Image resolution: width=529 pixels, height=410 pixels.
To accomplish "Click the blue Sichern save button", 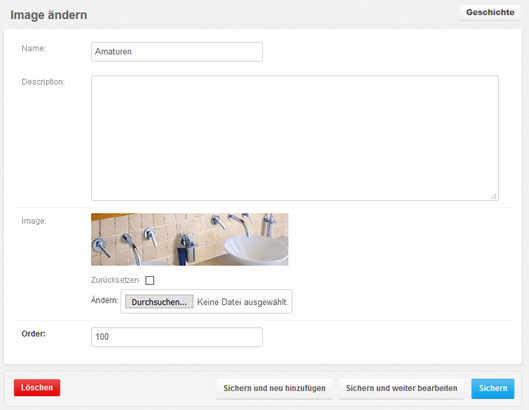I will tap(493, 388).
